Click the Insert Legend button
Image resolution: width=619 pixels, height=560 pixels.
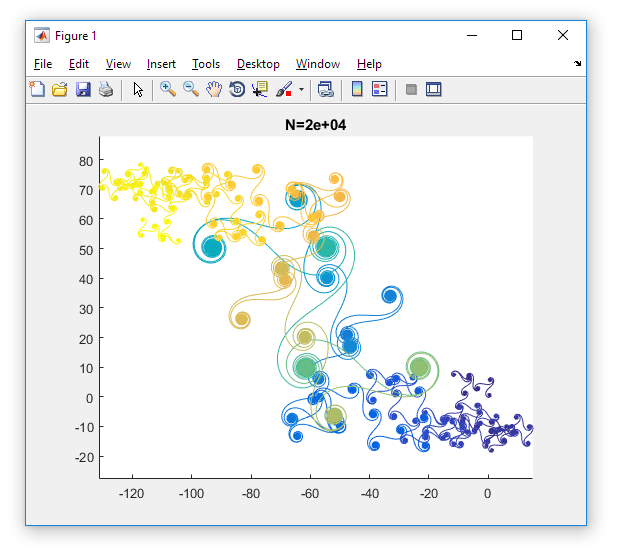click(379, 89)
